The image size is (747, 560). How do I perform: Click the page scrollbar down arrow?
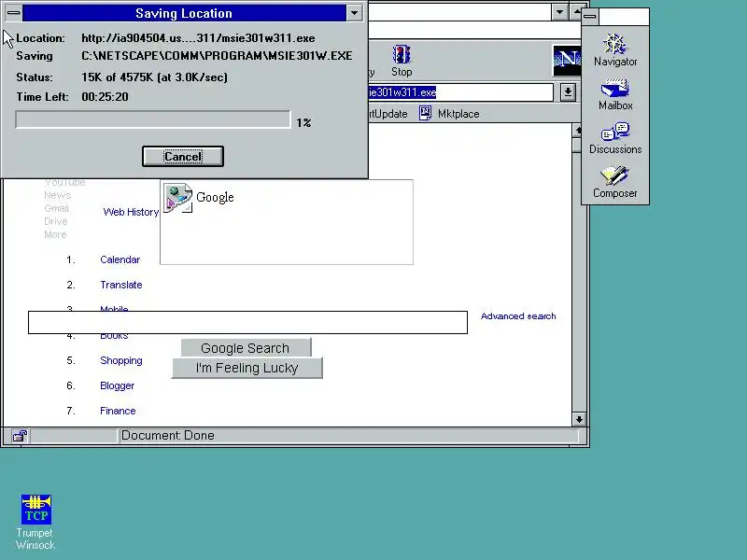point(579,419)
